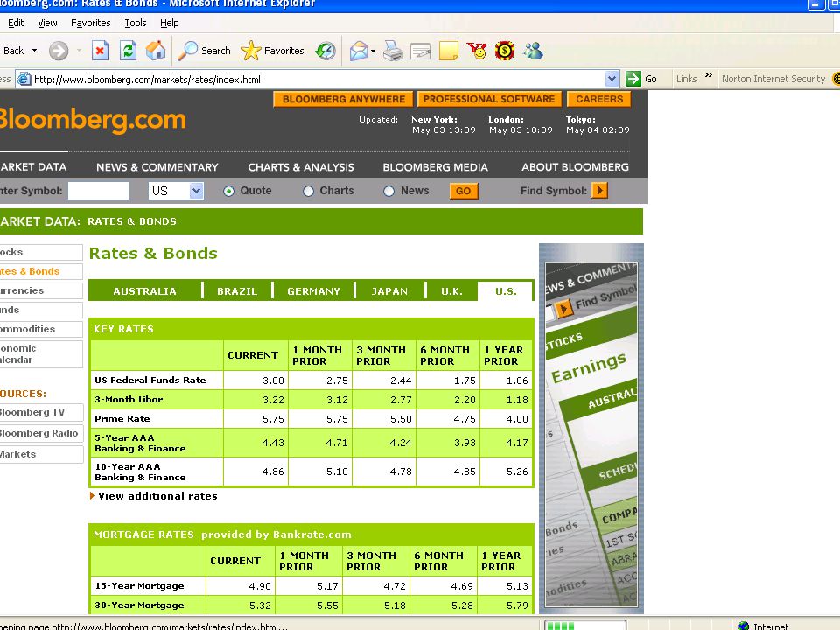The height and width of the screenshot is (630, 840).
Task: Click the red Stop loading icon
Action: pyautogui.click(x=100, y=51)
